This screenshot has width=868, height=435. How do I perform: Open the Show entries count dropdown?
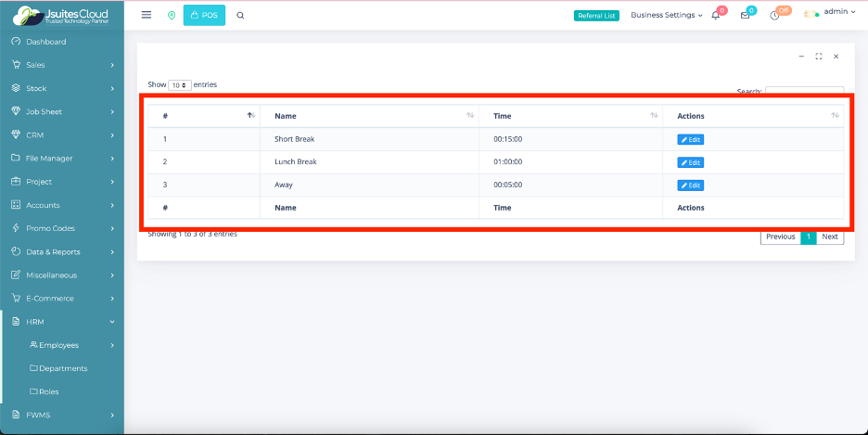coord(180,85)
